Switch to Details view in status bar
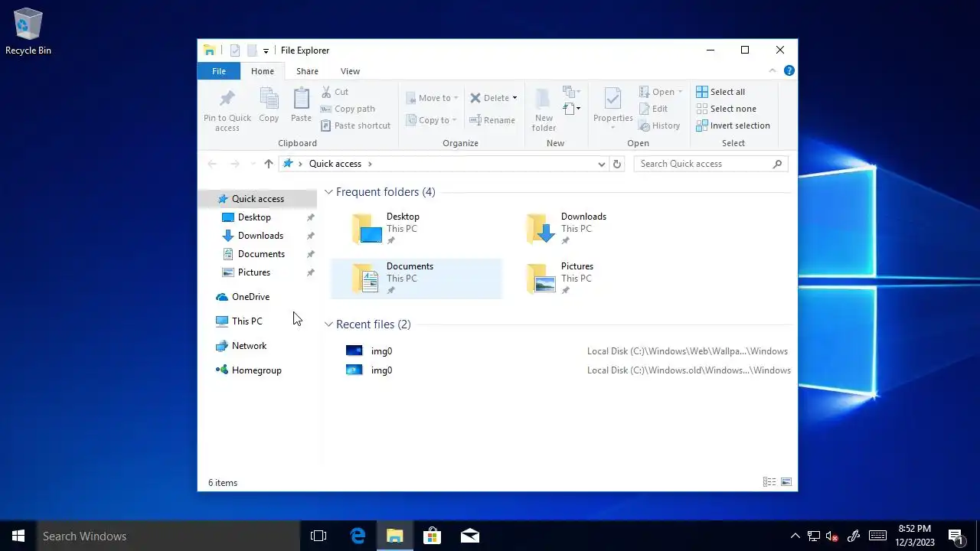 (x=769, y=482)
